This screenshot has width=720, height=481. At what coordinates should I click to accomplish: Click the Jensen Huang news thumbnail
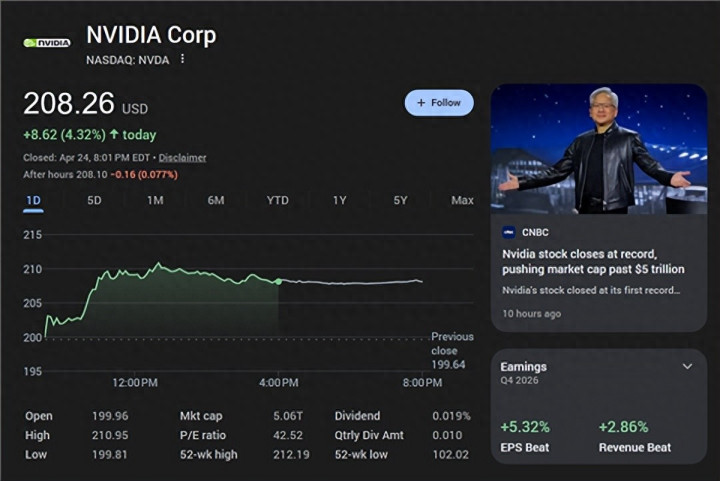pyautogui.click(x=598, y=148)
